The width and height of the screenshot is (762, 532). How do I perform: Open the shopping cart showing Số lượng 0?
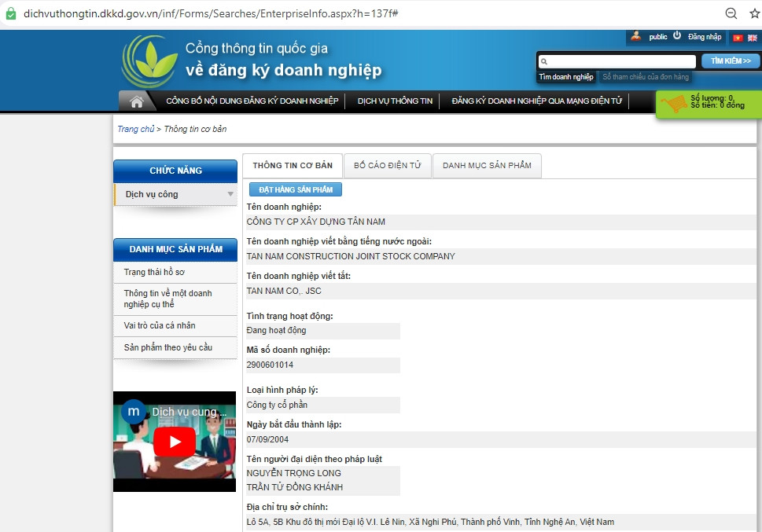(x=705, y=105)
